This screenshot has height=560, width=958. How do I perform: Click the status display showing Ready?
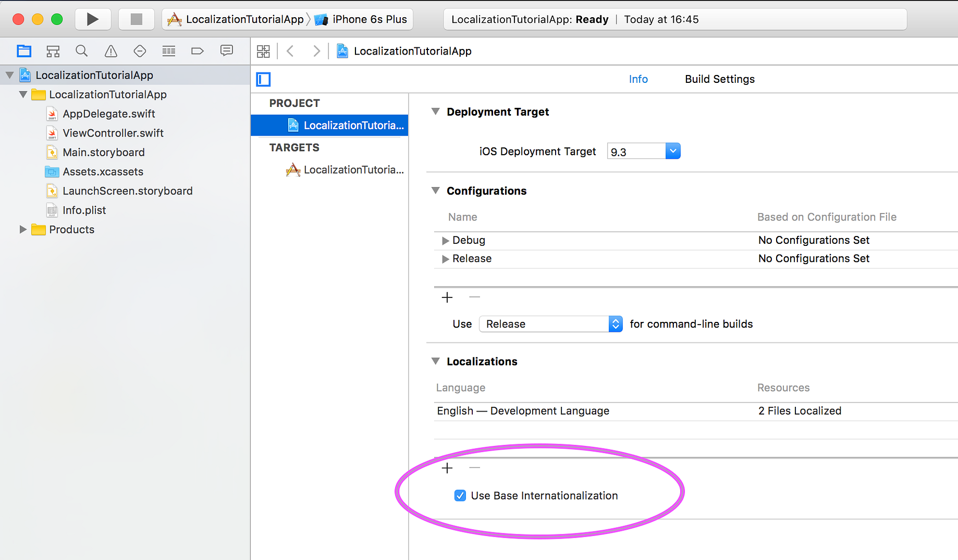tap(675, 19)
